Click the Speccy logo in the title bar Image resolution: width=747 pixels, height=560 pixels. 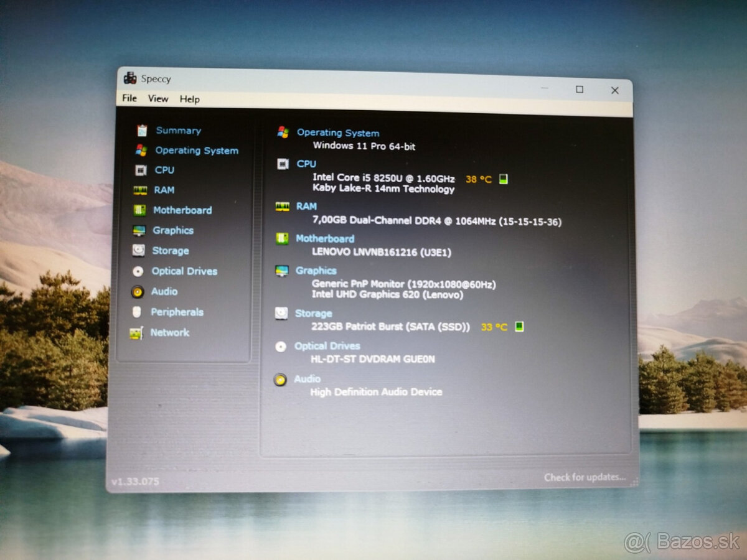pos(131,78)
